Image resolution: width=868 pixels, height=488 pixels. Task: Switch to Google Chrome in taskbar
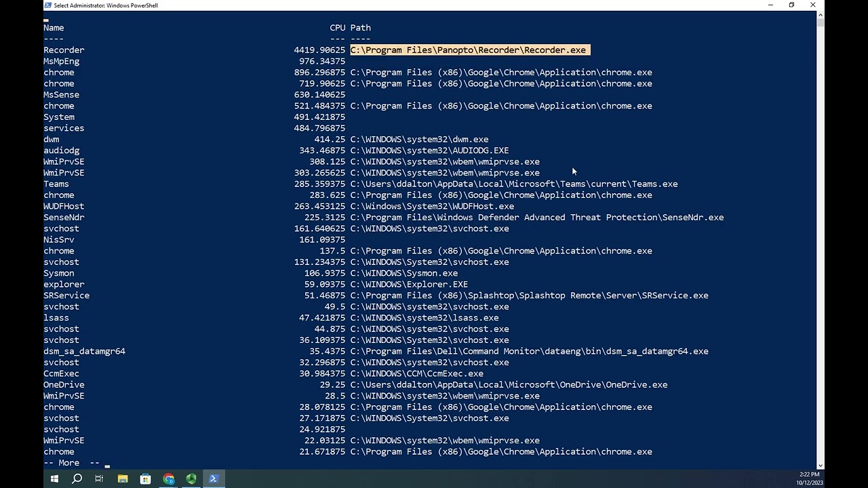coord(168,479)
